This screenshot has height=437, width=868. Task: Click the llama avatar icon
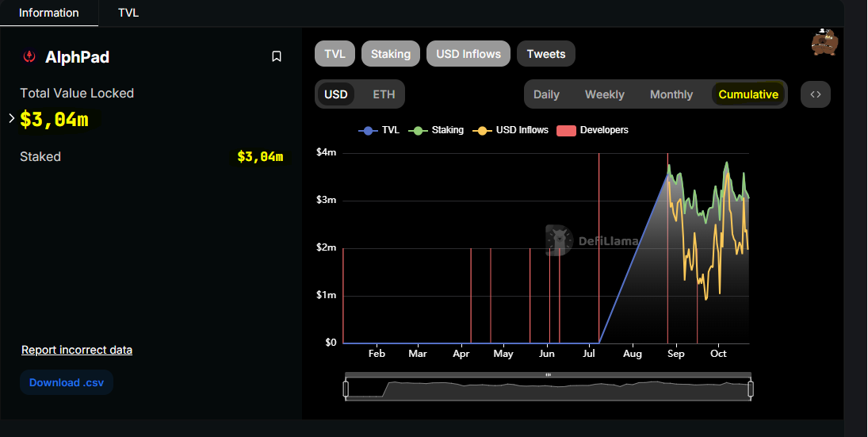coord(825,42)
